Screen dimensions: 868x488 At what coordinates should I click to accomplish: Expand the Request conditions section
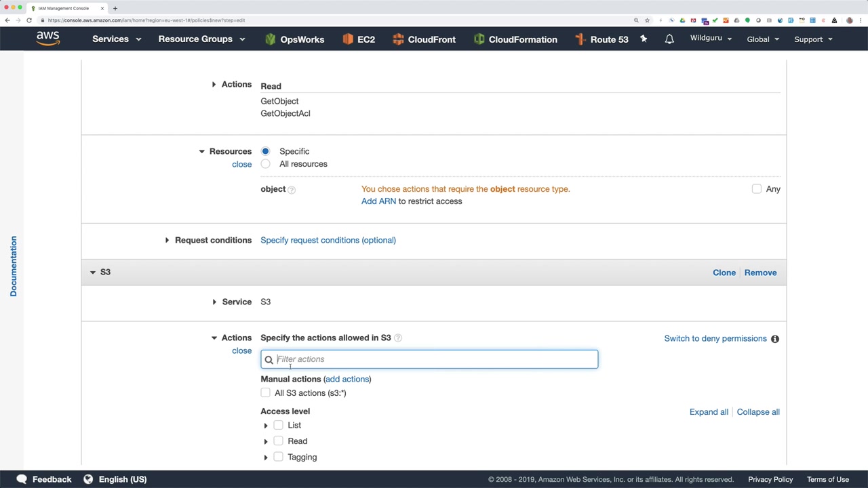tap(167, 240)
